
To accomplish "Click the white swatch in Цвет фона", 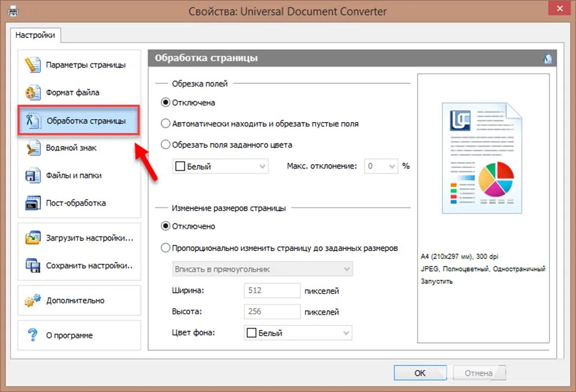I will pyautogui.click(x=251, y=333).
